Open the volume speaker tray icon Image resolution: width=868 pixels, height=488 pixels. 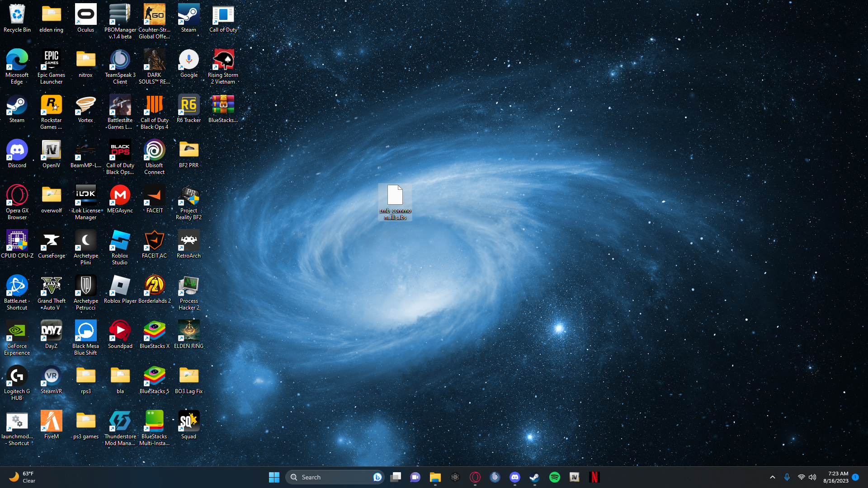(x=812, y=477)
